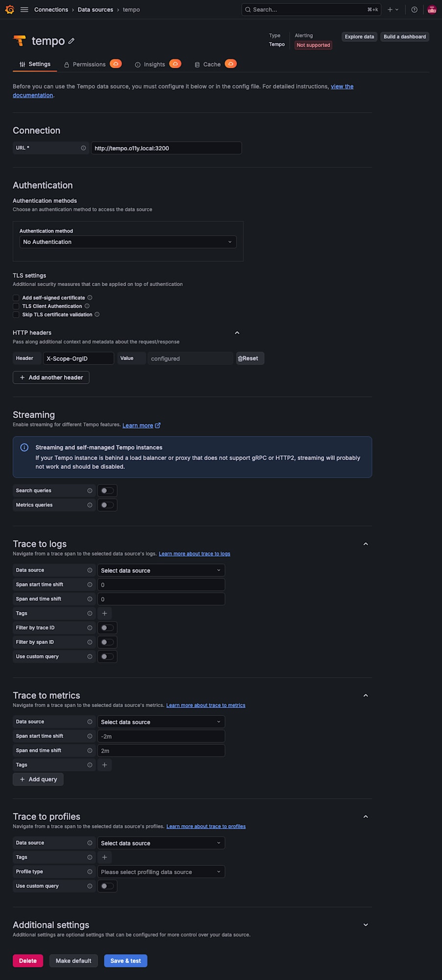Image resolution: width=442 pixels, height=980 pixels.
Task: Collapse the Trace to logs section
Action: point(366,544)
